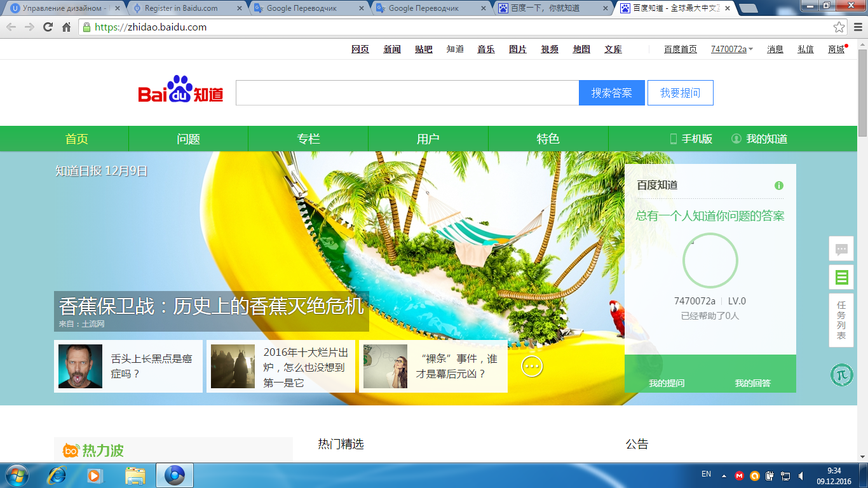Screen dimensions: 868x488
Task: Click the 我要提问 ask question button
Action: tap(680, 93)
